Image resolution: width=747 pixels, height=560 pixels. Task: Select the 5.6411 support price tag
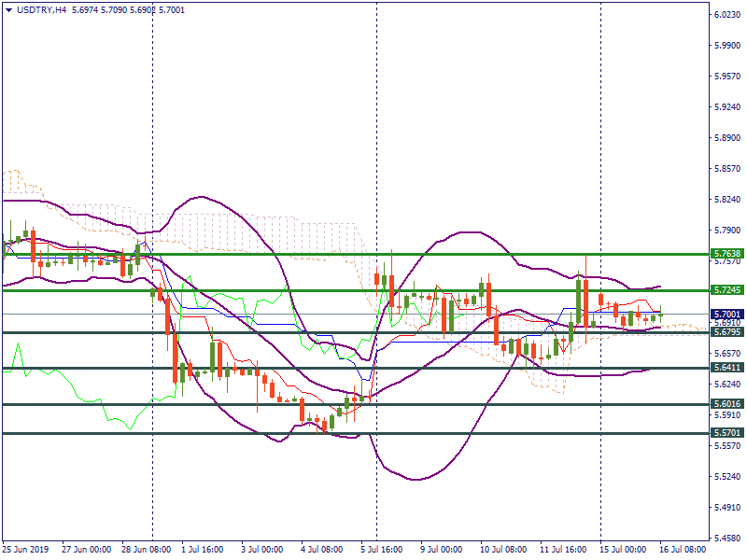coord(726,368)
